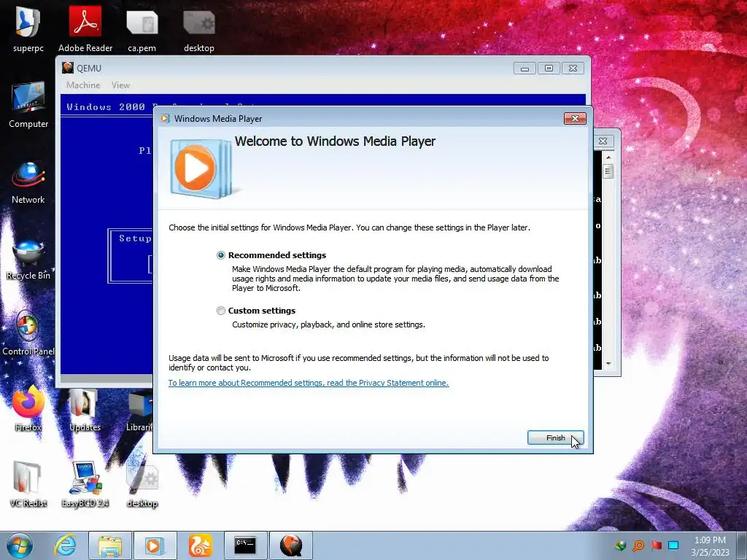The image size is (747, 560).
Task: Close the QEMU window
Action: 573,69
